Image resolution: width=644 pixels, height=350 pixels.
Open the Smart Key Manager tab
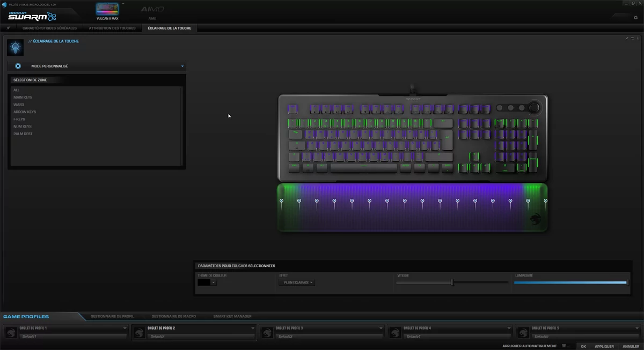232,316
